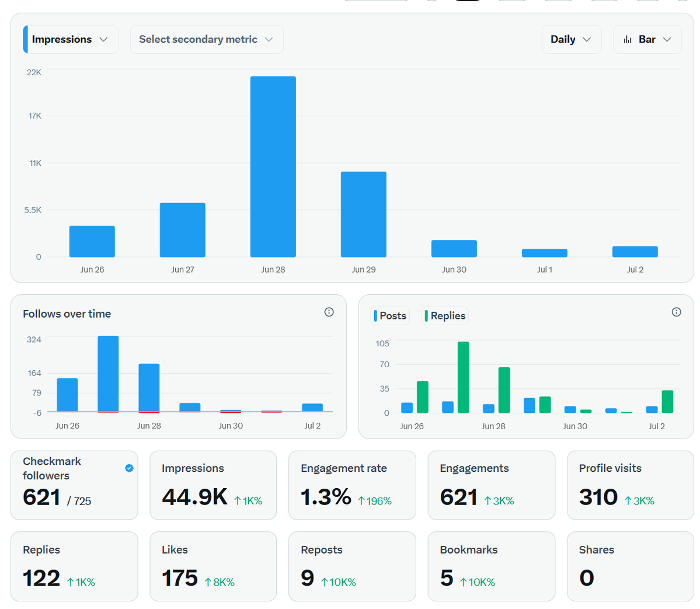Click the Jun 29 impressions bar

(x=363, y=214)
